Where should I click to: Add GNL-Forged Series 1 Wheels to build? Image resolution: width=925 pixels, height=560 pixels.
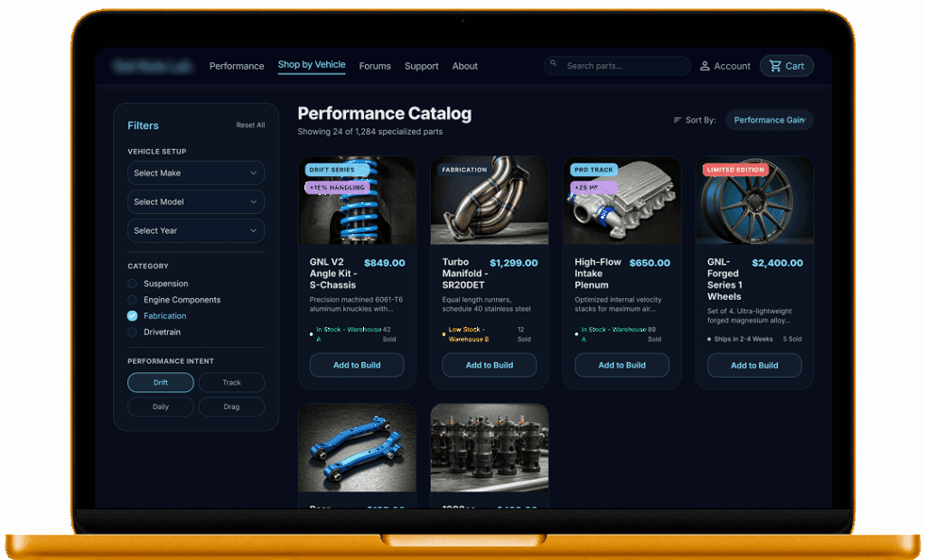coord(754,365)
